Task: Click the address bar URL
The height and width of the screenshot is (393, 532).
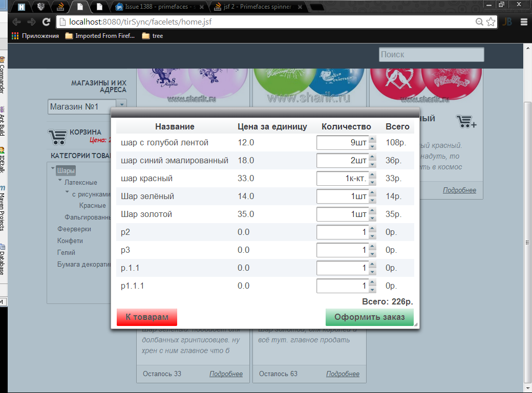Action: click(x=140, y=22)
